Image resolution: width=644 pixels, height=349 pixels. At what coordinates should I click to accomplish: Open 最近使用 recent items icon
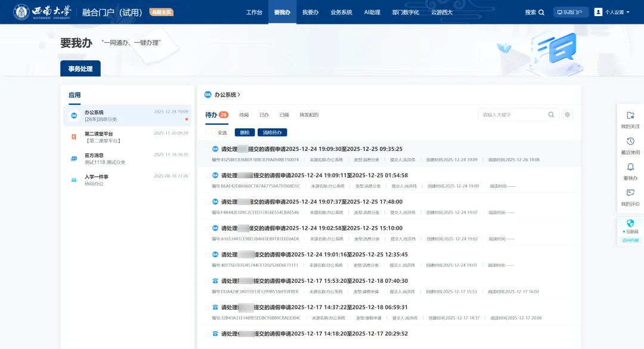[x=630, y=141]
